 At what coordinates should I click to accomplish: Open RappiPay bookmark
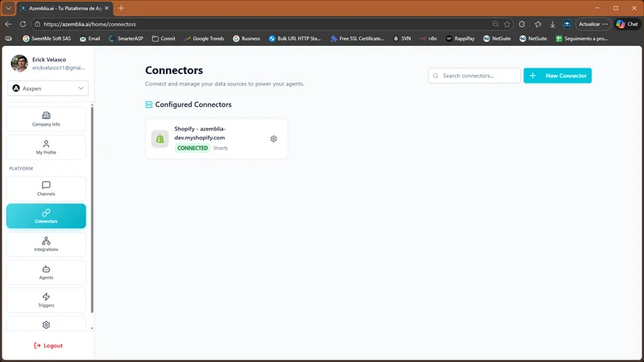click(460, 39)
